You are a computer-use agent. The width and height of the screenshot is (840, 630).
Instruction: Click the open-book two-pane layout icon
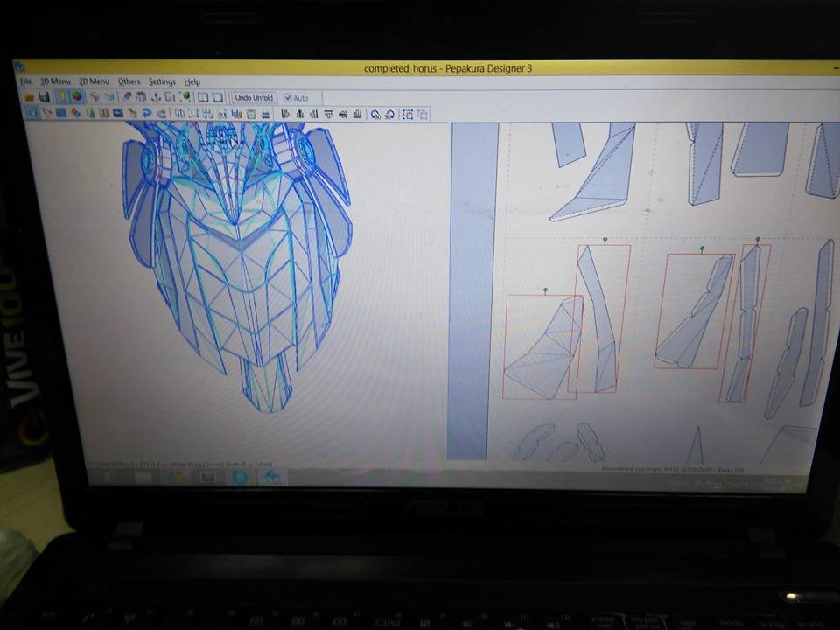tap(202, 97)
